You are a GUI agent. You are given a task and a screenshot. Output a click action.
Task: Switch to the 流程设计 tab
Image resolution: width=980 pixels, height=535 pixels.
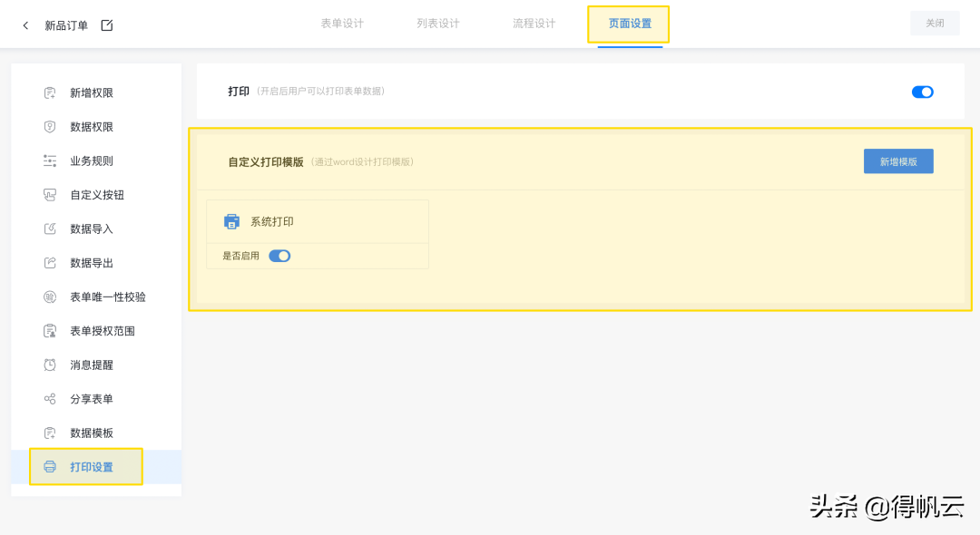point(534,24)
